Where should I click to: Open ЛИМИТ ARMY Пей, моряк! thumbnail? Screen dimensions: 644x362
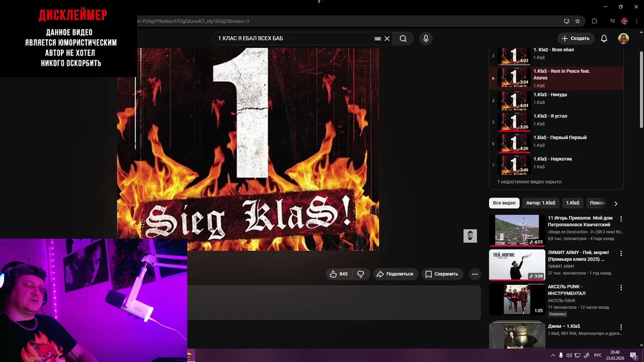[x=517, y=265]
